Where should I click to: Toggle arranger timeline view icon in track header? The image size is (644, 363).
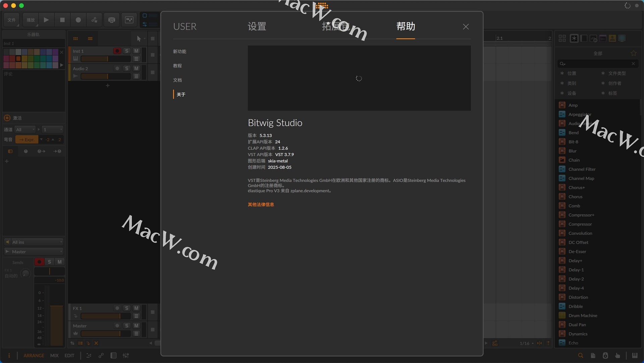tap(90, 39)
